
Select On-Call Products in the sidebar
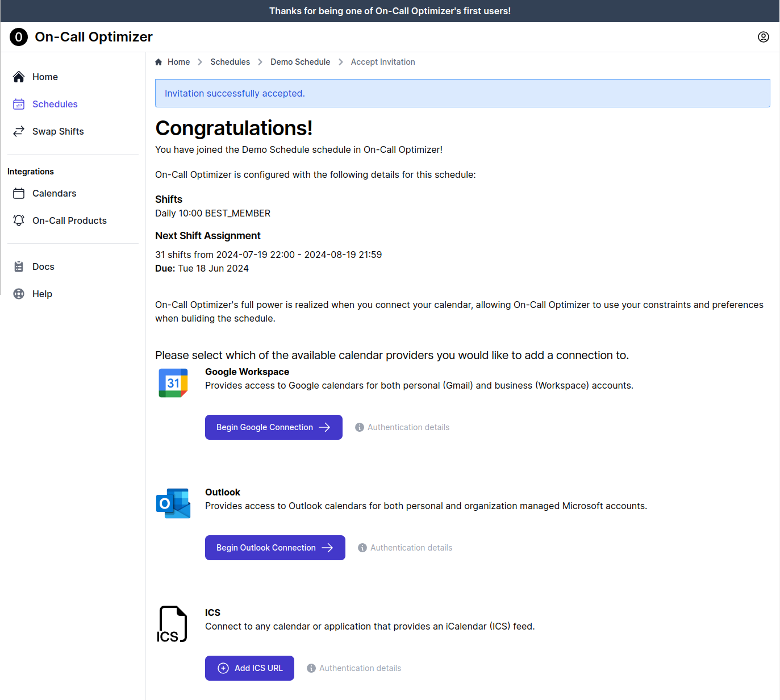69,220
